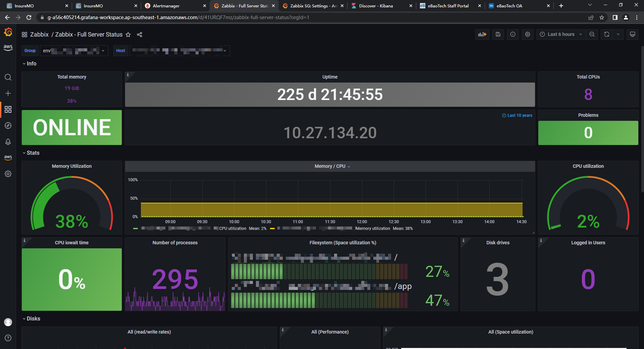Click the Add panel icon
644x349 pixels.
click(x=482, y=34)
